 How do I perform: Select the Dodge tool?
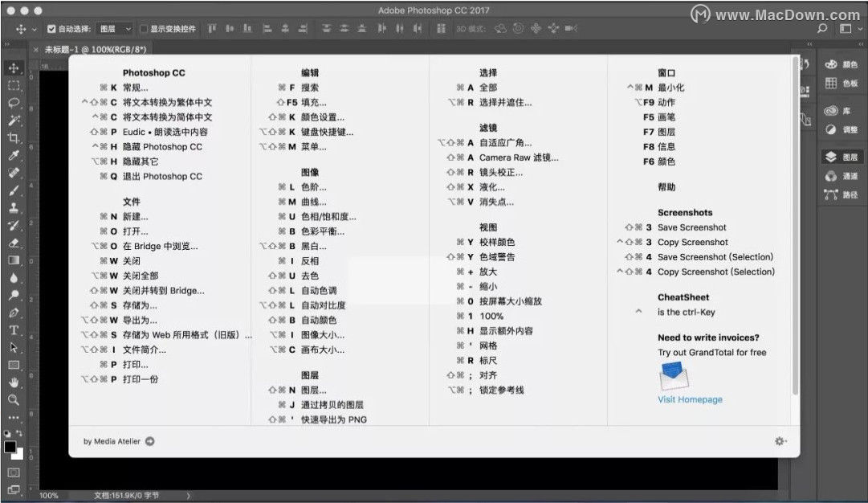(x=14, y=295)
